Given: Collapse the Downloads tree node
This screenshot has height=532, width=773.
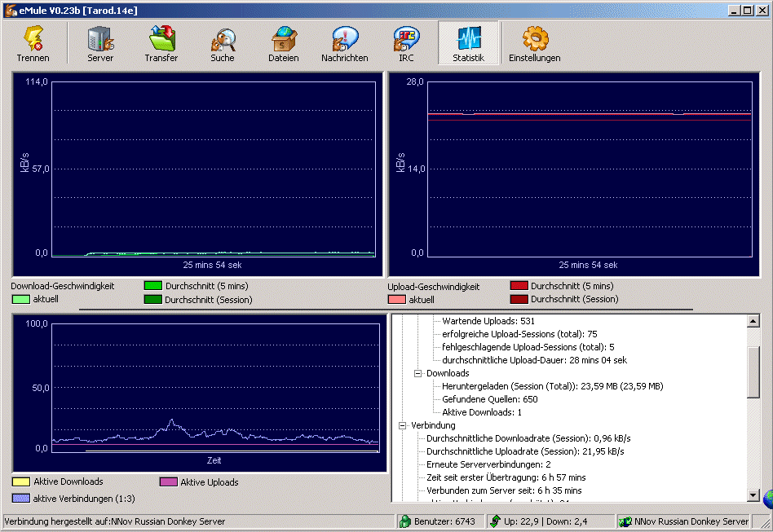Looking at the screenshot, I should tap(418, 373).
